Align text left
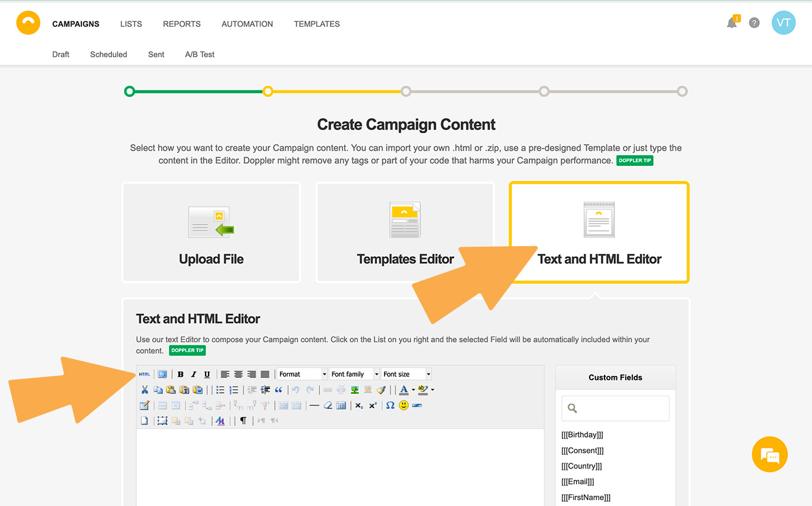Image resolution: width=812 pixels, height=506 pixels. click(225, 374)
